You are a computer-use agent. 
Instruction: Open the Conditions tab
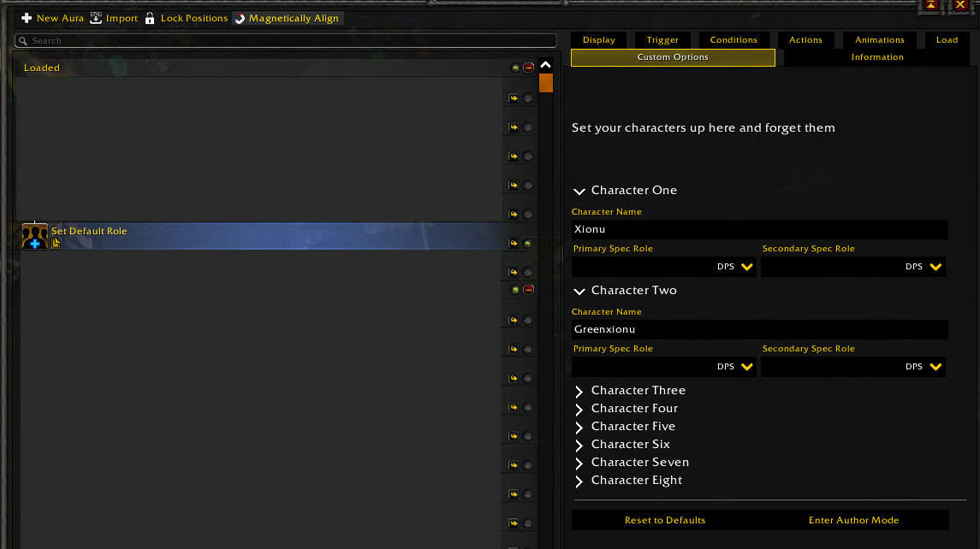click(734, 39)
